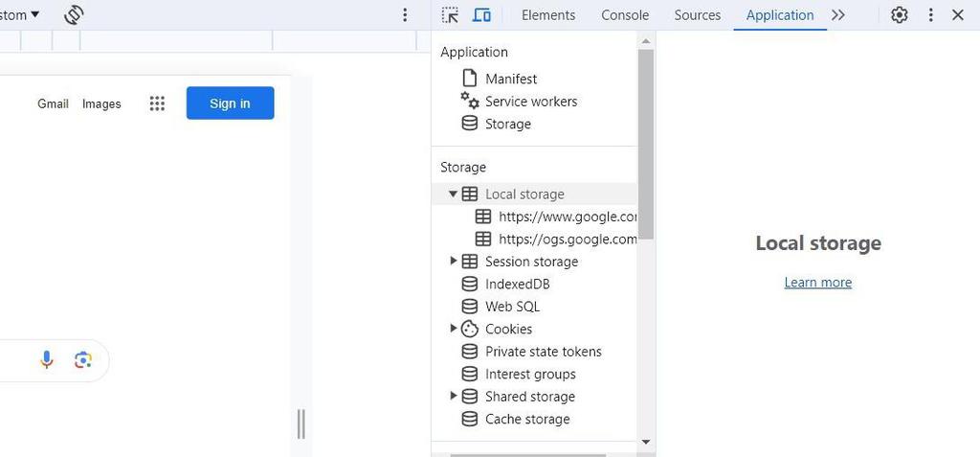Select Service workers in Application panel
The width and height of the screenshot is (980, 457).
tap(530, 102)
